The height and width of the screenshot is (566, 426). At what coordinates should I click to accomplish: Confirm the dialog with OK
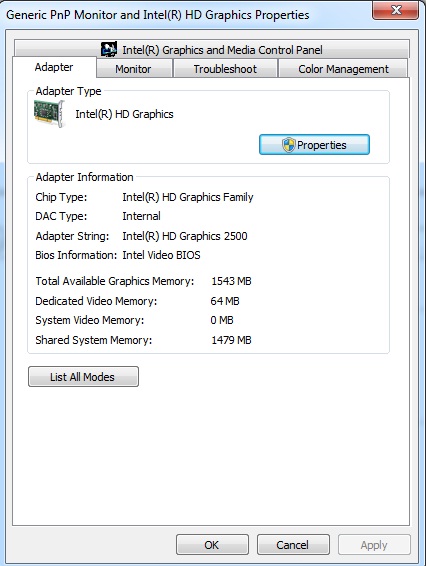(x=212, y=544)
